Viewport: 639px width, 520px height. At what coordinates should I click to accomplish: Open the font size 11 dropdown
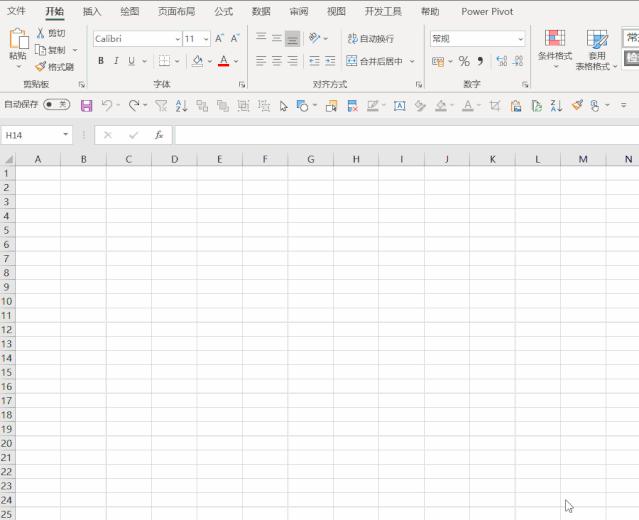[x=206, y=39]
